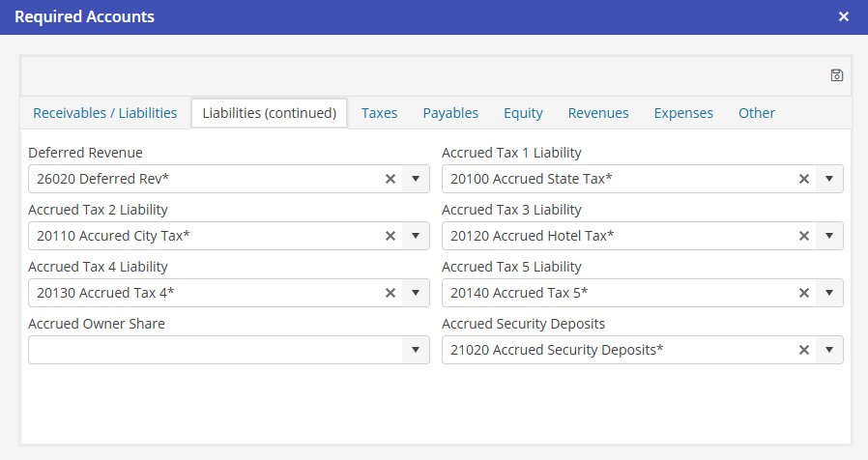Open the Accrued Tax 1 Liability dropdown arrow
This screenshot has height=460, width=868.
(829, 179)
